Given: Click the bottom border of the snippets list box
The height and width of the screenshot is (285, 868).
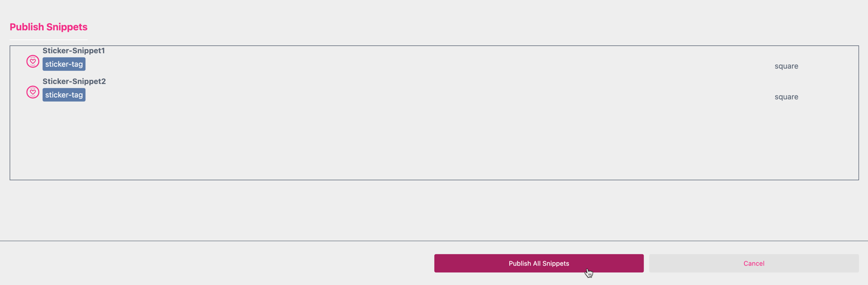Looking at the screenshot, I should [x=432, y=180].
